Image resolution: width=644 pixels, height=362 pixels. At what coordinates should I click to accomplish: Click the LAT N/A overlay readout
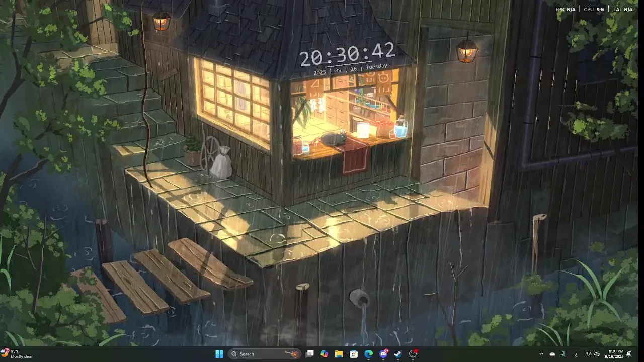[623, 9]
